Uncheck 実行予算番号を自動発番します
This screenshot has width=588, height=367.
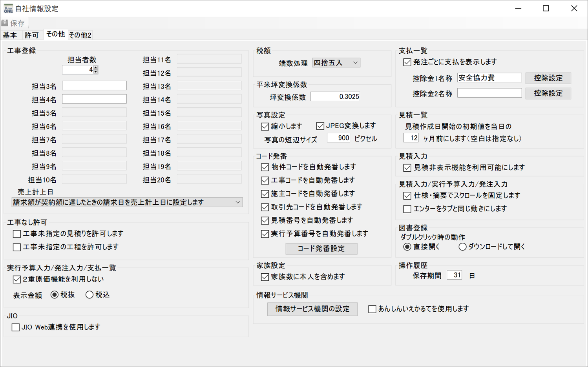coord(265,234)
